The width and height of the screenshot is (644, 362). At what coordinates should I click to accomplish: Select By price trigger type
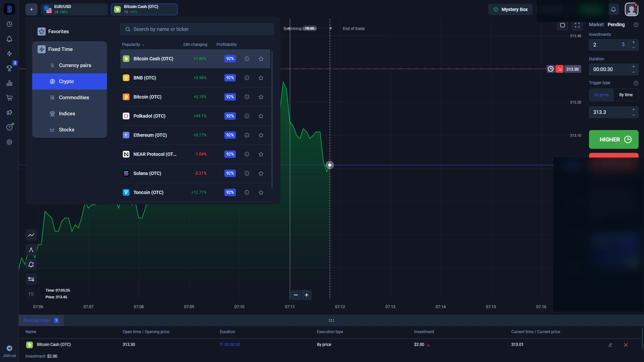601,95
